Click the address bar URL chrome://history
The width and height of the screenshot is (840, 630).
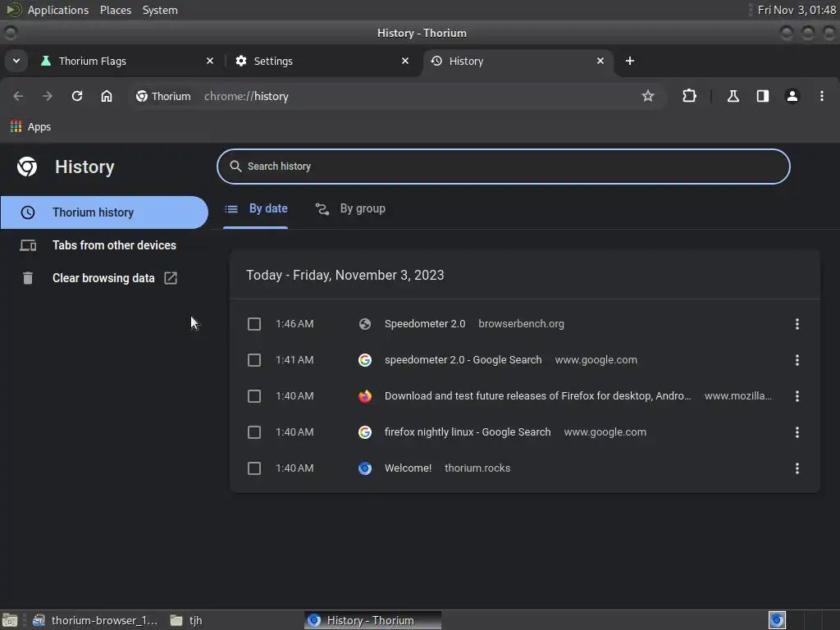pyautogui.click(x=246, y=97)
